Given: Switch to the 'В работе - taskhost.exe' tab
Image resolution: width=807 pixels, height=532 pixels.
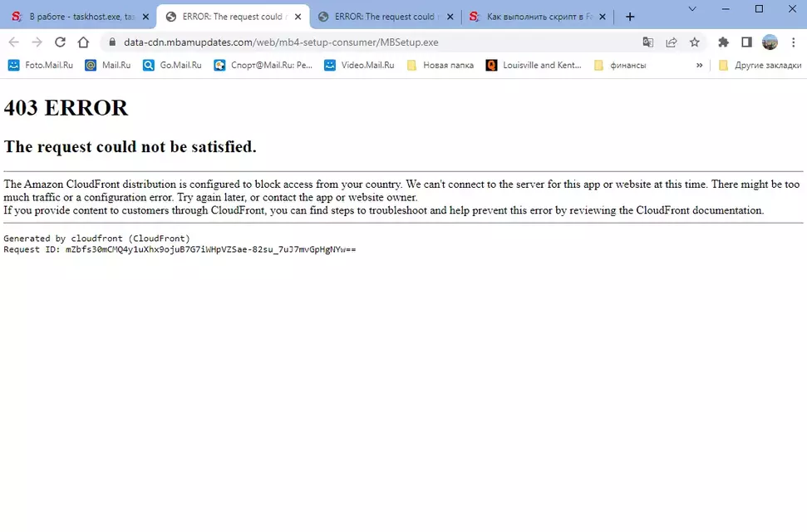Looking at the screenshot, I should point(73,17).
